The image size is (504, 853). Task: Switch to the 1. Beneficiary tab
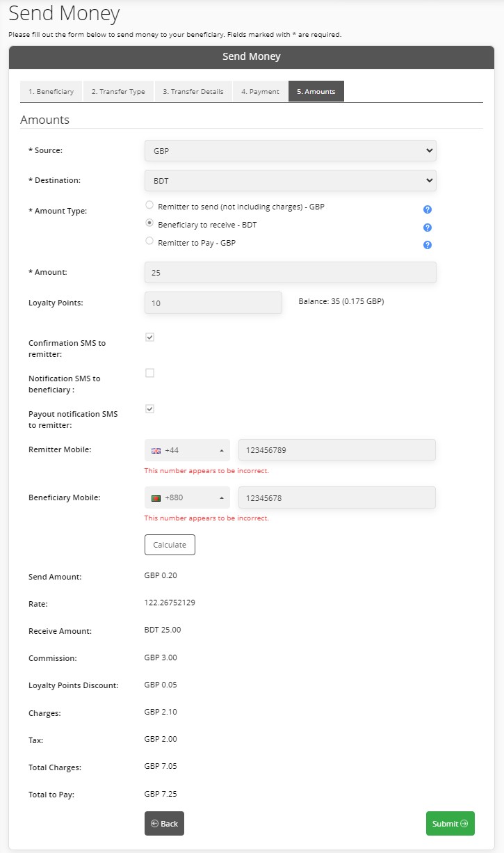coord(51,91)
